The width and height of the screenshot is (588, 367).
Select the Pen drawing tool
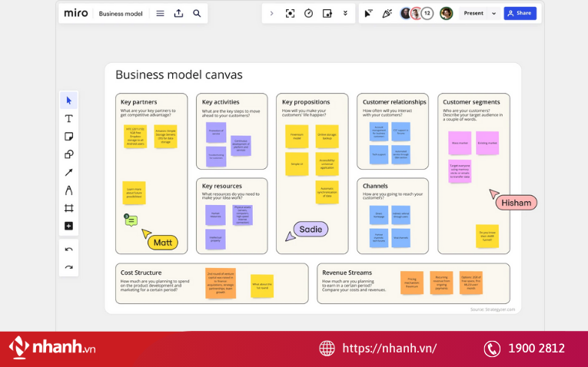click(x=68, y=190)
